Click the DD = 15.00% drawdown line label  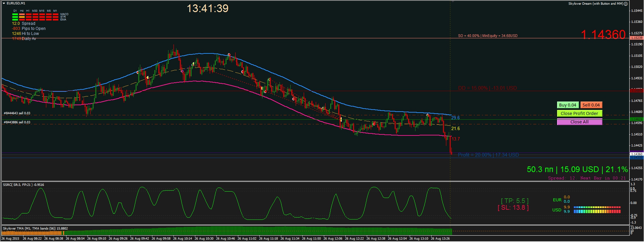[487, 88]
